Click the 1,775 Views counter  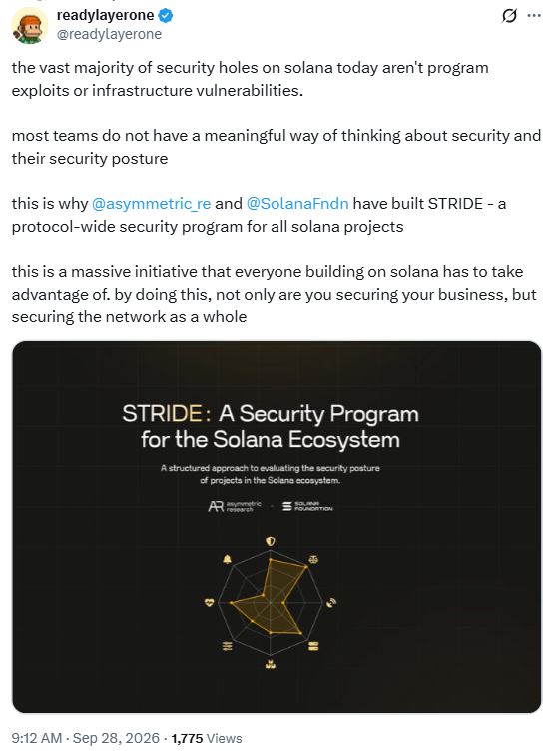[207, 738]
